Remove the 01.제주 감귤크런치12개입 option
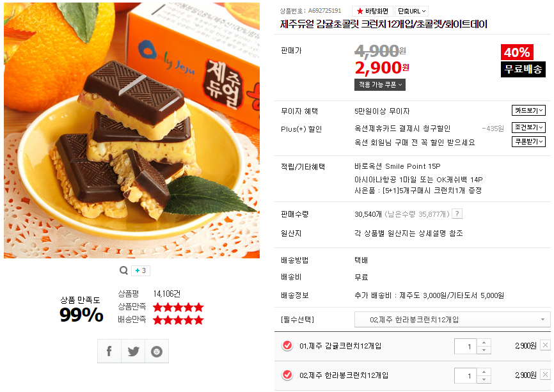The height and width of the screenshot is (392, 554). (545, 345)
